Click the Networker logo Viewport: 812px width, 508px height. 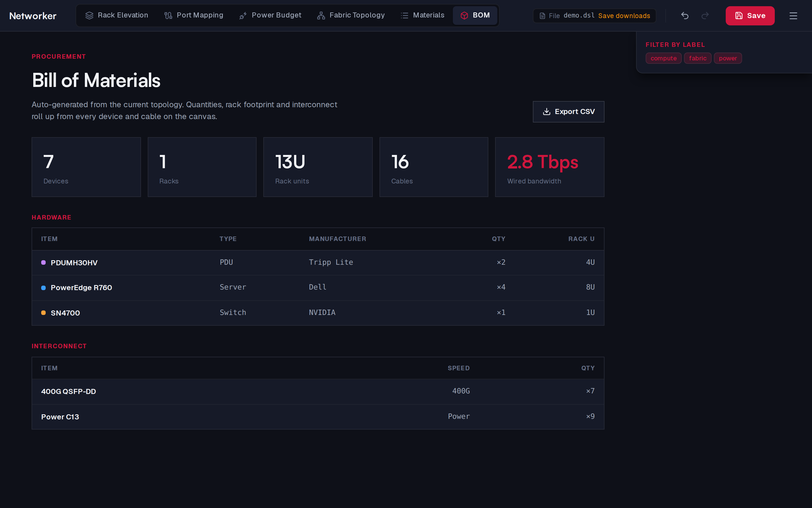coord(33,16)
